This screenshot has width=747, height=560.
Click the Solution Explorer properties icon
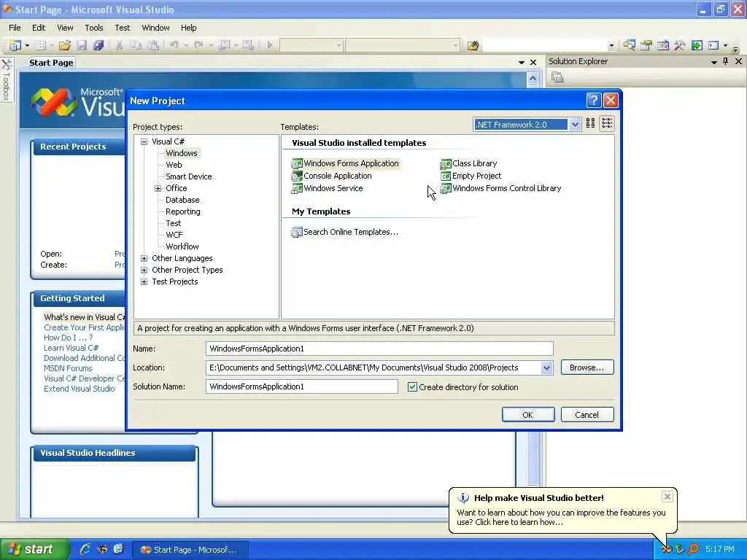pos(557,77)
